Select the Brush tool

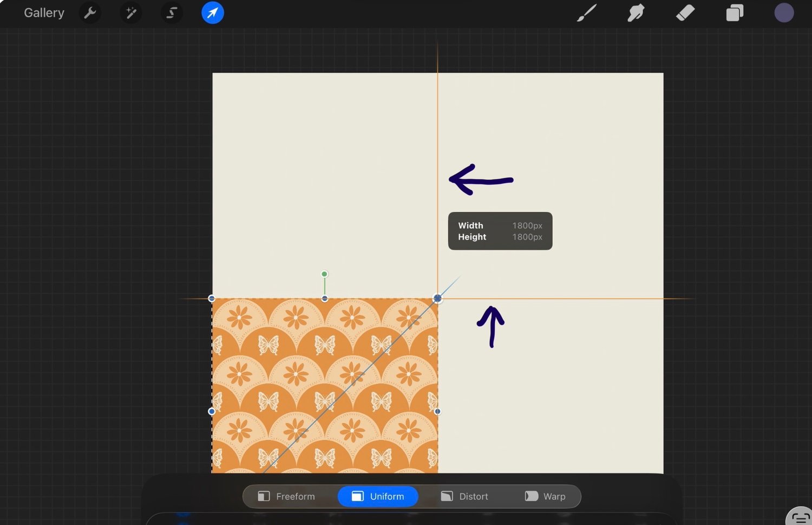[x=587, y=12]
